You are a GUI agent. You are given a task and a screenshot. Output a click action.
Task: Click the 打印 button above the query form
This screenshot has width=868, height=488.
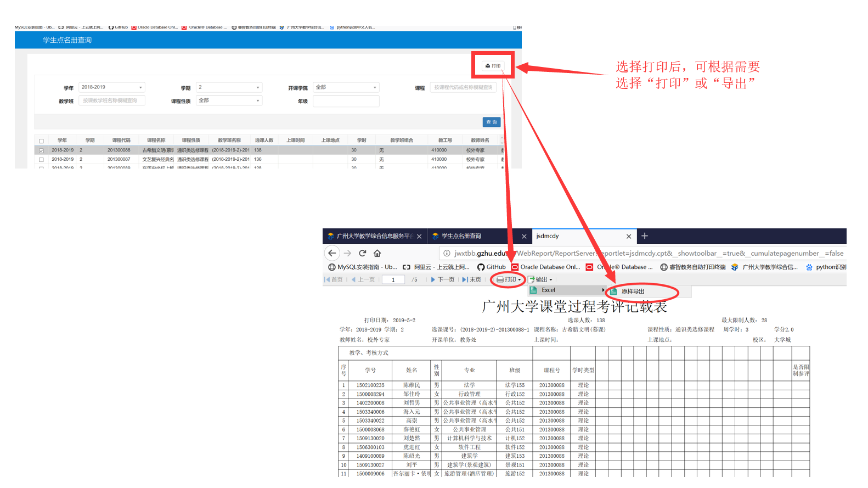pos(493,66)
